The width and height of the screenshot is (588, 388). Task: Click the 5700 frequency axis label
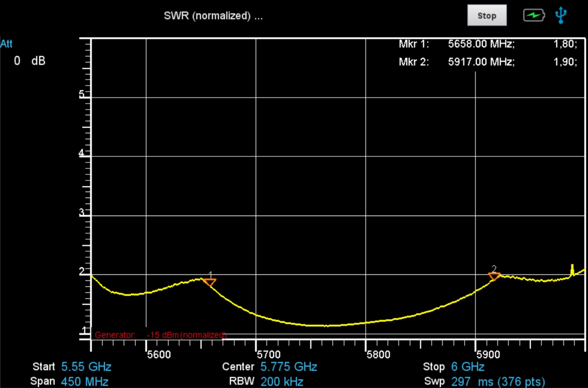[x=269, y=354]
